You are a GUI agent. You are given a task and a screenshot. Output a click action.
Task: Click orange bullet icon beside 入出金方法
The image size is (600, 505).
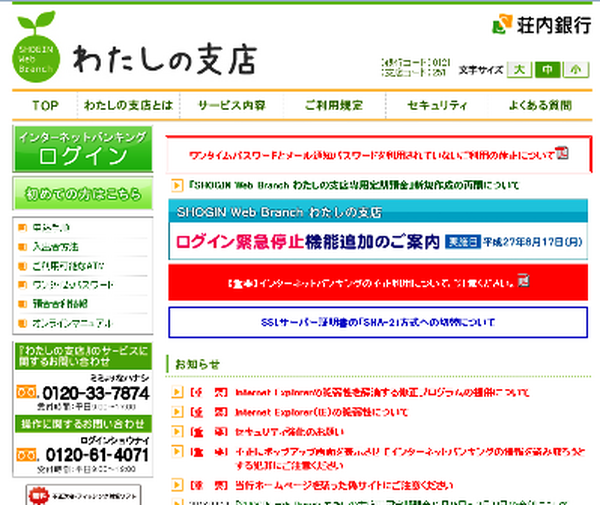point(22,247)
